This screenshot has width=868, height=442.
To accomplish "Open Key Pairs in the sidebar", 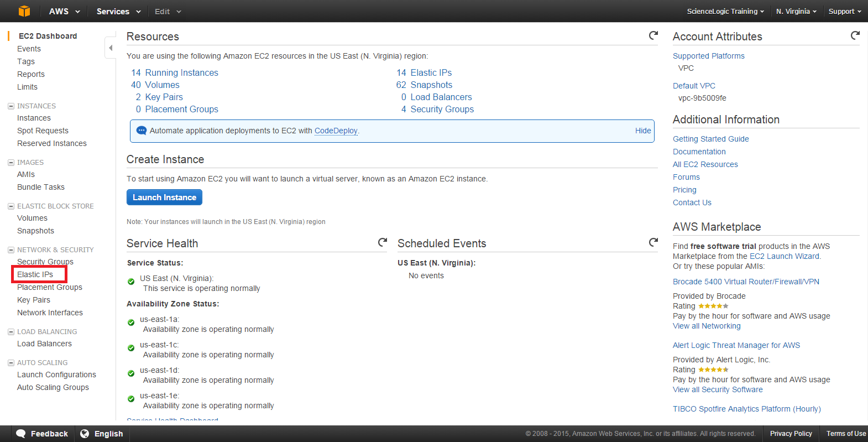I will tap(34, 300).
